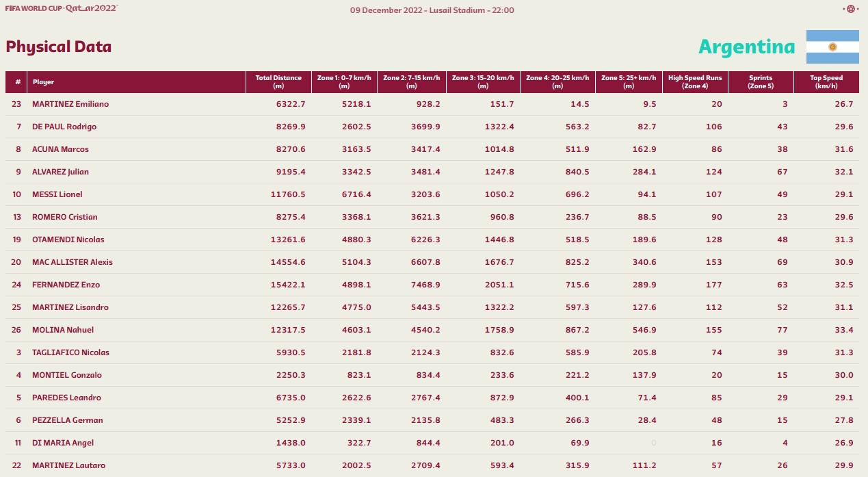Click Lautaro Martinez's Zone 5 value 111.2
The height and width of the screenshot is (477, 868).
645,465
